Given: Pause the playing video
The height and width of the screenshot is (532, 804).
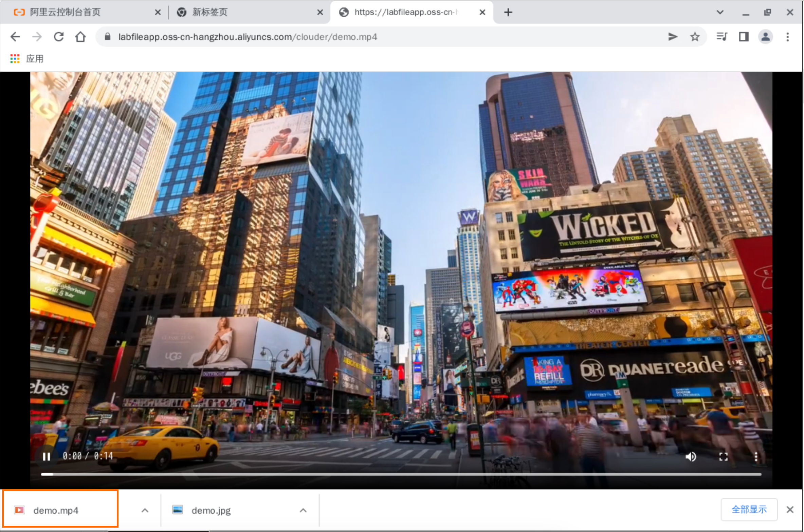Looking at the screenshot, I should click(x=47, y=457).
